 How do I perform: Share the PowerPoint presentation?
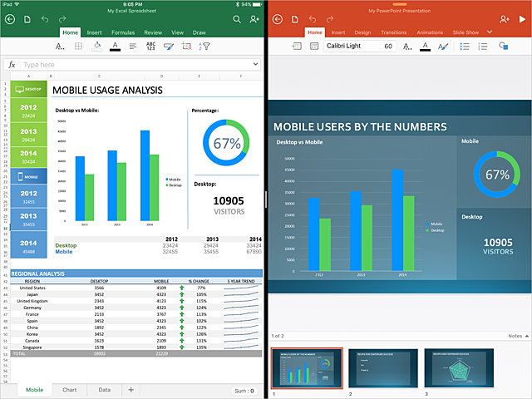point(505,19)
